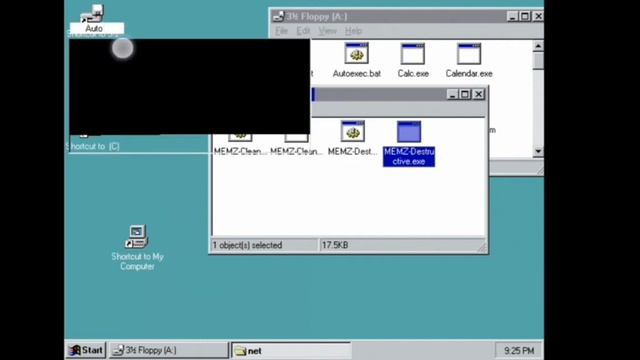
Task: Select the Calc.exe file icon
Action: 413,53
